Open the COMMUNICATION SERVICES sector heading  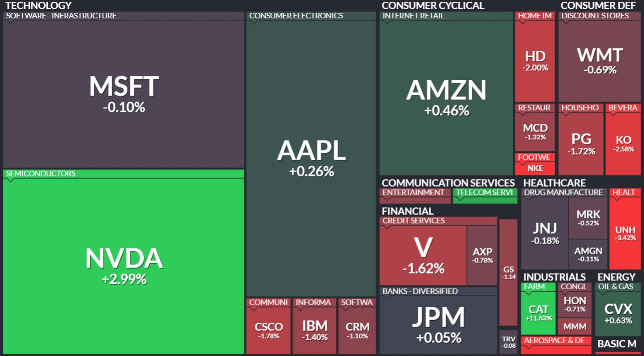click(448, 183)
